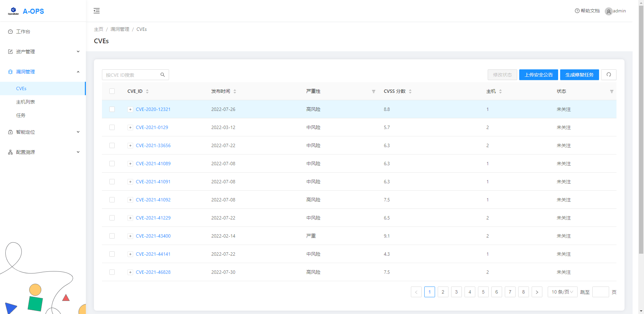This screenshot has width=644, height=314.
Task: Open the 10 条/页 page size dropdown
Action: coord(562,292)
